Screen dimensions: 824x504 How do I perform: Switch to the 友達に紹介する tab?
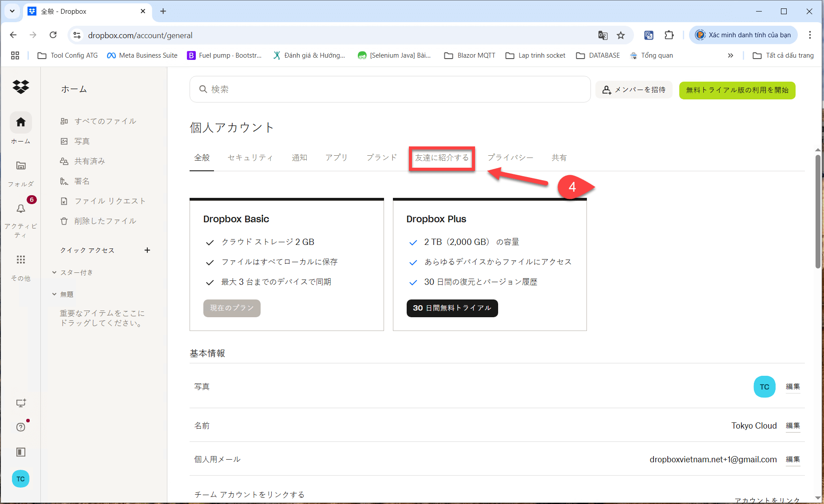[x=442, y=157]
